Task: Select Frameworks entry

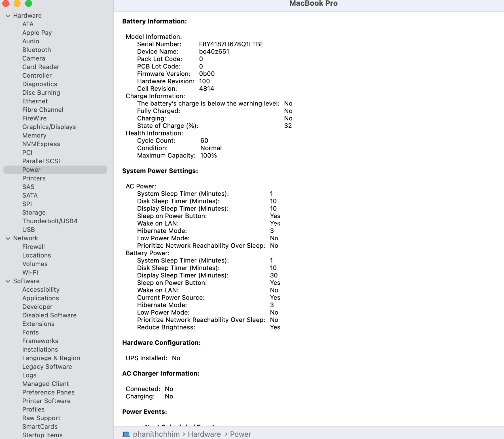Action: (x=40, y=341)
